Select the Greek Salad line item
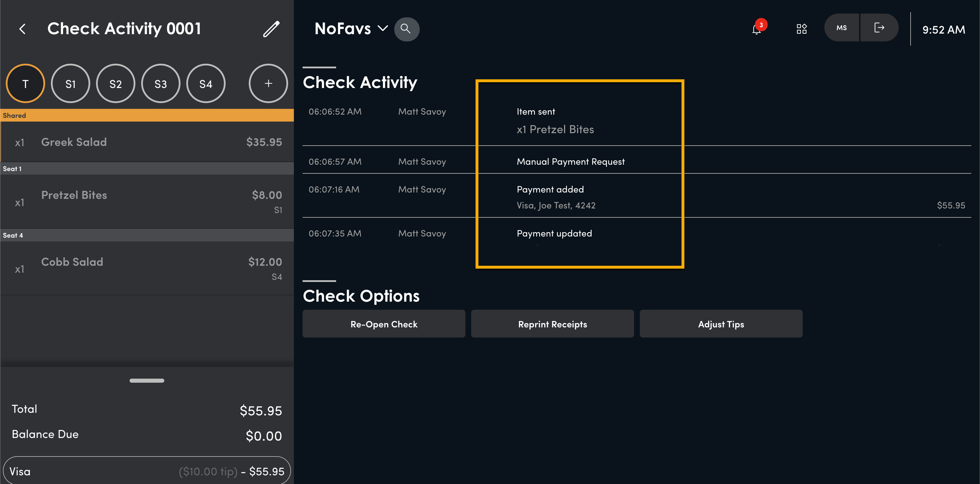Viewport: 980px width, 484px height. click(x=147, y=142)
